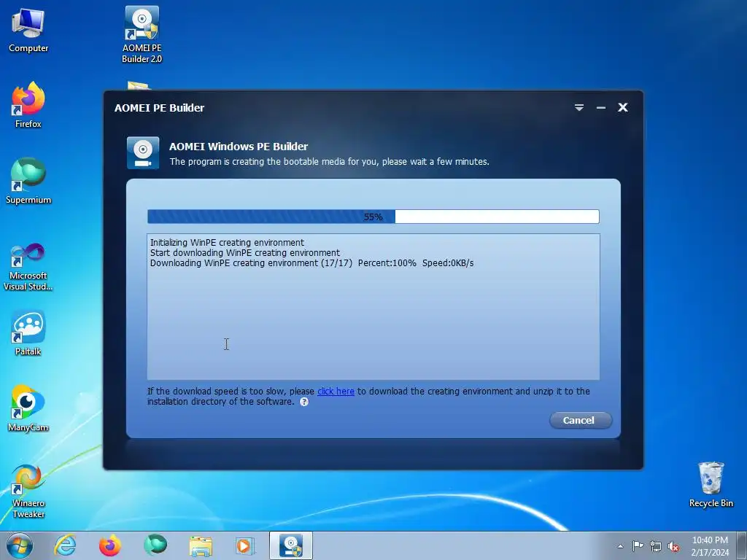
Task: Start ManyCam from the desktop icon
Action: [x=28, y=408]
